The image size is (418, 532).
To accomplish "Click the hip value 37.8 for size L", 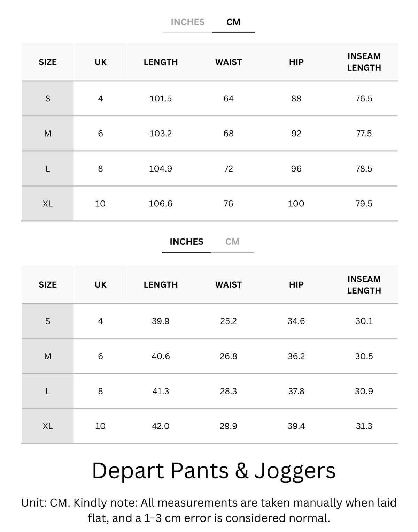I will point(296,391).
